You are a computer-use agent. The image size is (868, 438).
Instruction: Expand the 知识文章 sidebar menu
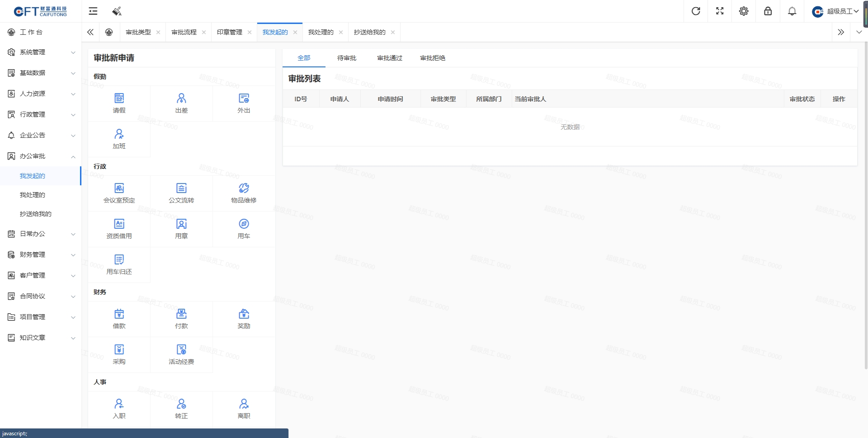click(41, 338)
